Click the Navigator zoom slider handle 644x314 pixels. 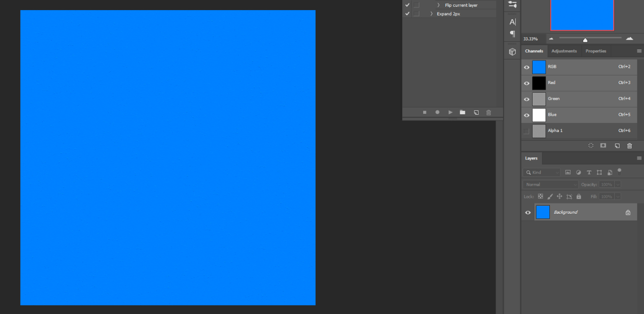pyautogui.click(x=585, y=40)
